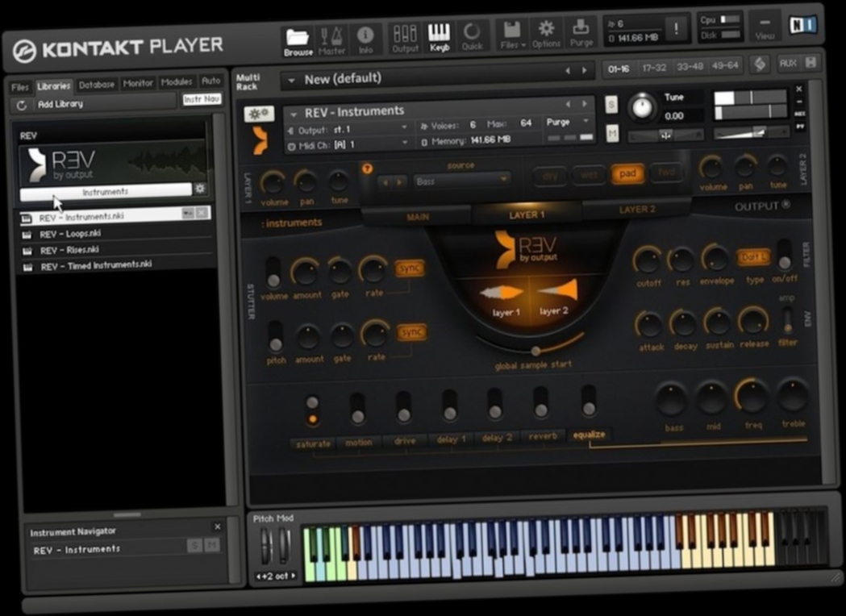Open the View menu
The image size is (846, 616).
pyautogui.click(x=765, y=28)
